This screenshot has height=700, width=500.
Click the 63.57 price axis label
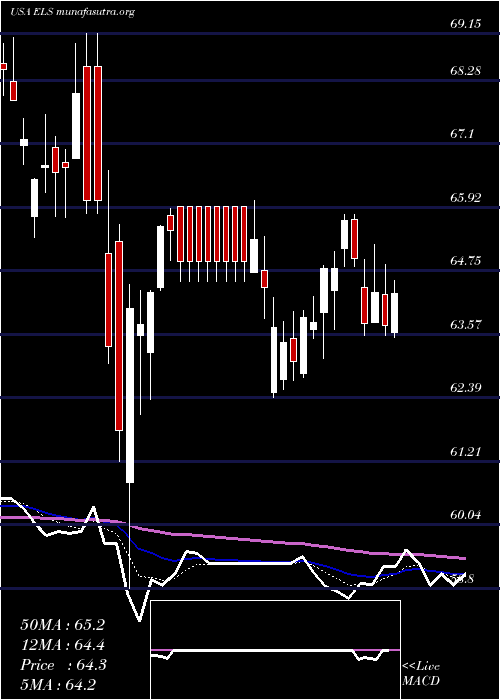(x=466, y=324)
